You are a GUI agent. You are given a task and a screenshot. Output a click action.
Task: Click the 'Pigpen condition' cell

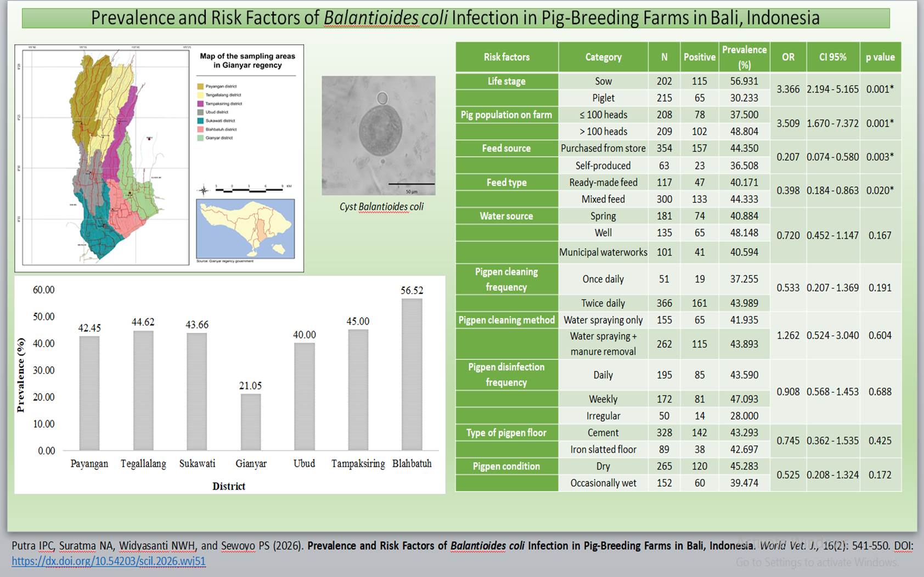[x=506, y=466]
